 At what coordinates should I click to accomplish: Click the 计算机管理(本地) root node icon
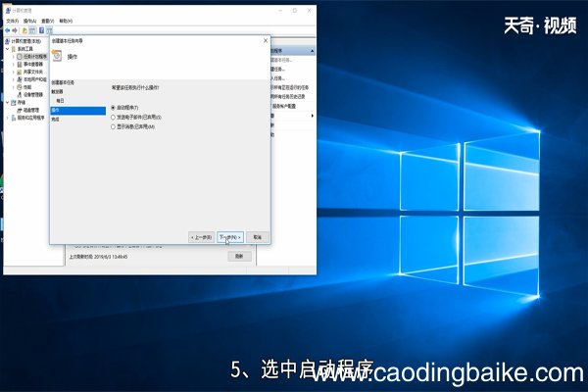click(8, 41)
